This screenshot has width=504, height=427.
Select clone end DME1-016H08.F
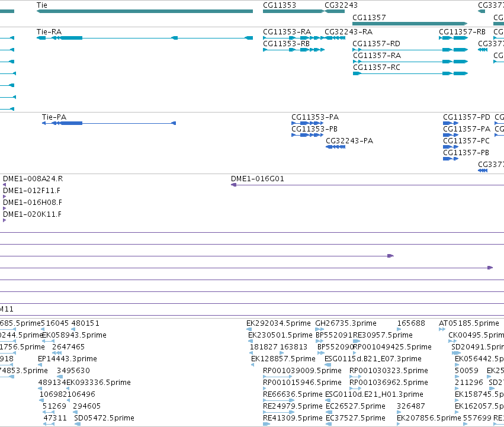[33, 203]
